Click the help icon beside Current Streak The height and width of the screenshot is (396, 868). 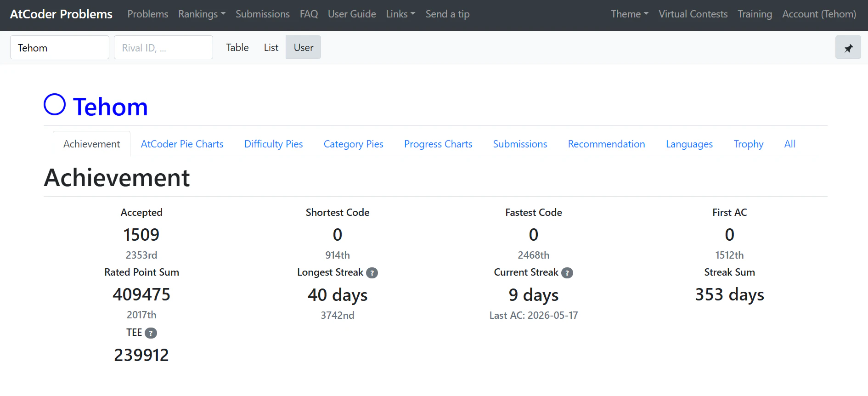pyautogui.click(x=567, y=273)
